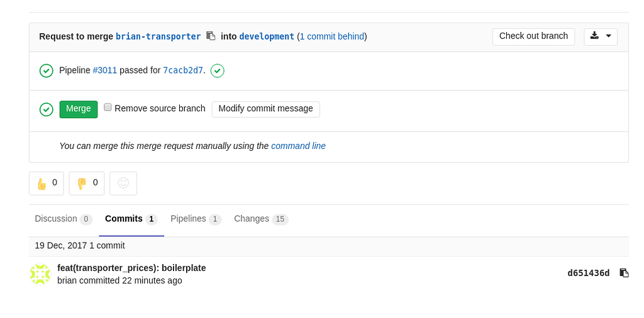Click the pipeline passed status icon after 7cacb2d7
Image resolution: width=644 pixels, height=318 pixels.
pos(217,70)
